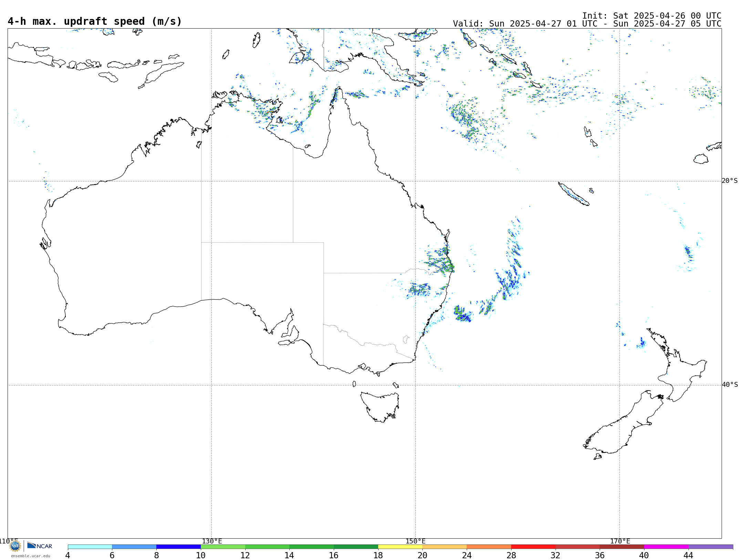Screen dimensions: 744x560
Task: Choose the yellow 18–20 swatch
Action: point(400,547)
